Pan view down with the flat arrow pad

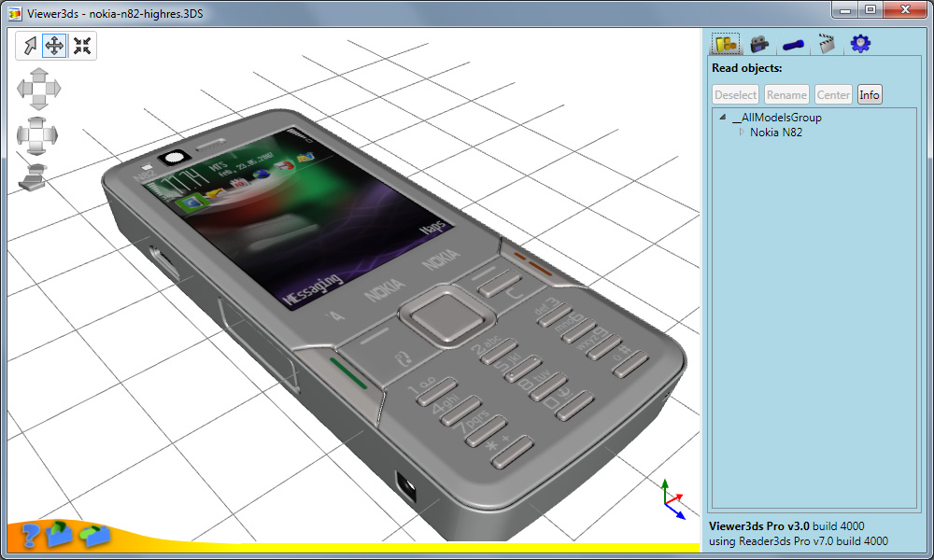pos(38,103)
